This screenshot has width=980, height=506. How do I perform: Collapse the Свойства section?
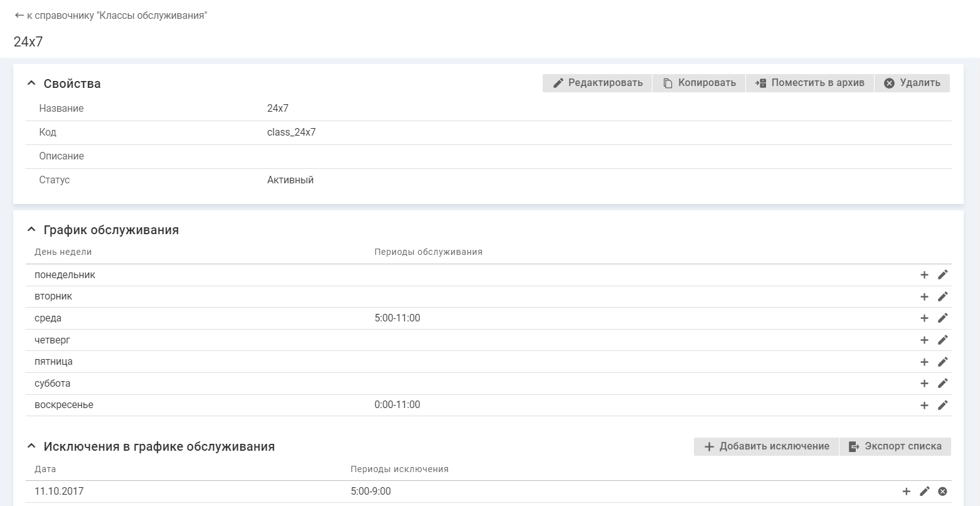click(31, 83)
